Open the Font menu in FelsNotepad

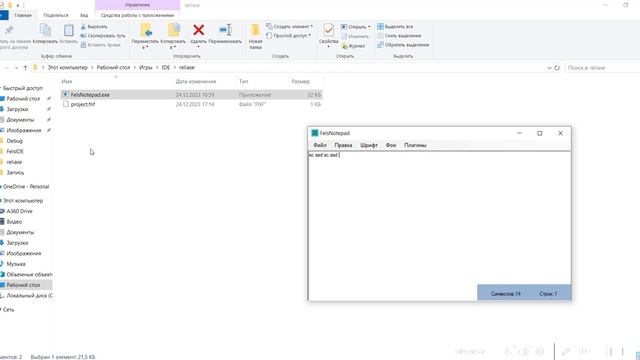[369, 145]
